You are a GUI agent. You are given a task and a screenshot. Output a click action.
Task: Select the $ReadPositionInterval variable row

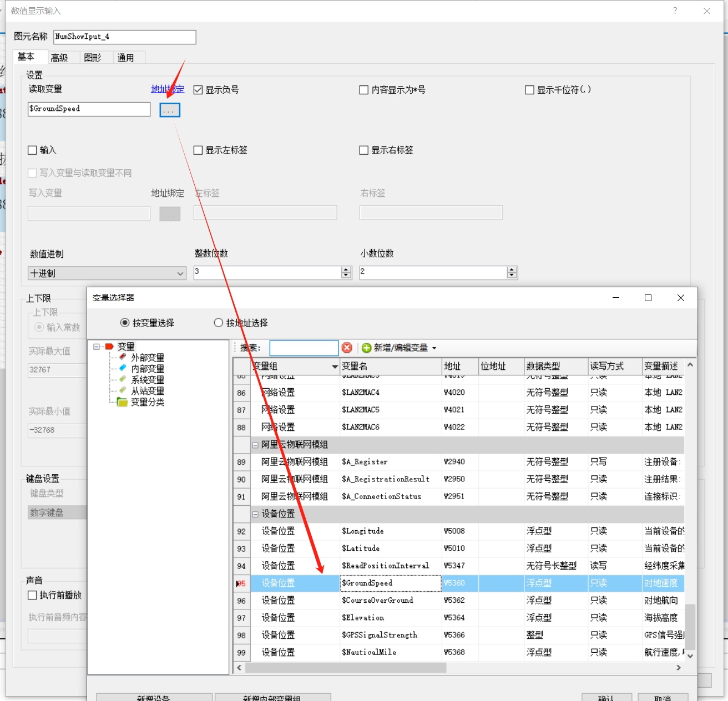click(x=459, y=566)
